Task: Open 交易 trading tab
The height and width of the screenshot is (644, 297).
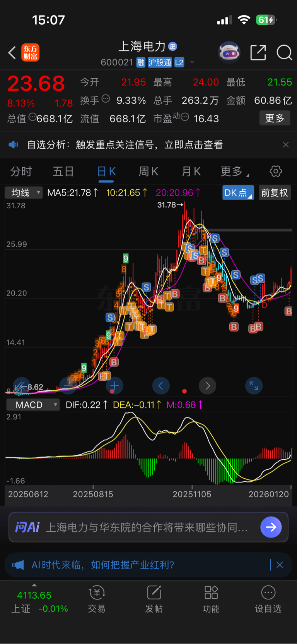Action: point(97,599)
